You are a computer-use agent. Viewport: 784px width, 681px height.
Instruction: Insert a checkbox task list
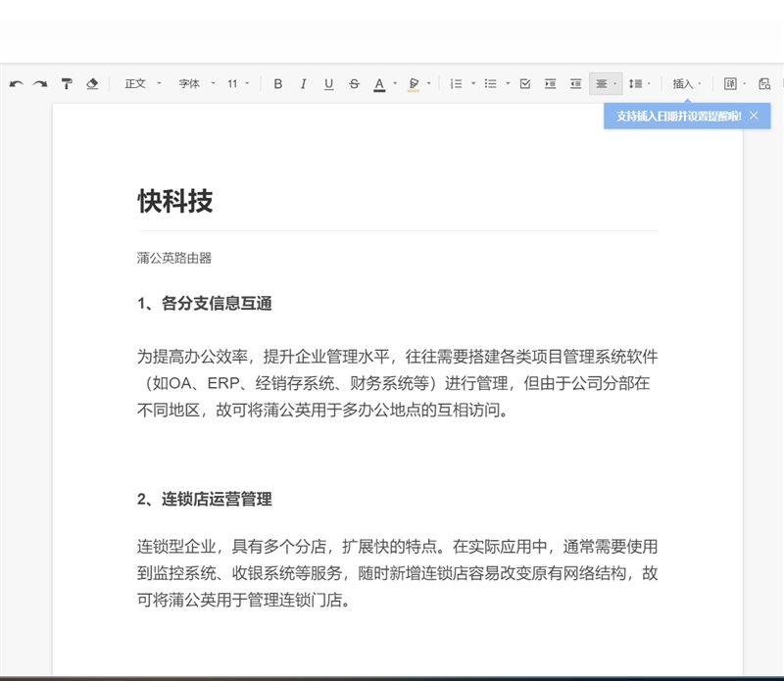click(x=525, y=84)
